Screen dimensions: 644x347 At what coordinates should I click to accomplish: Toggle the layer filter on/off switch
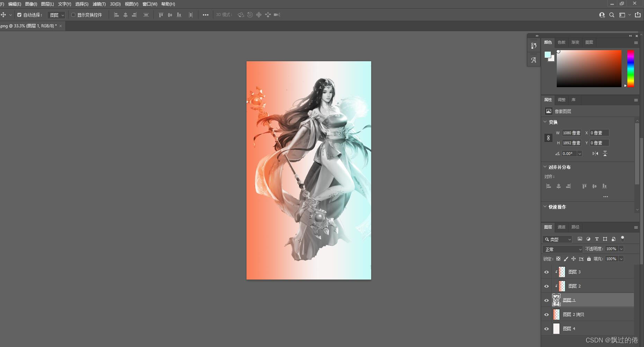click(623, 238)
